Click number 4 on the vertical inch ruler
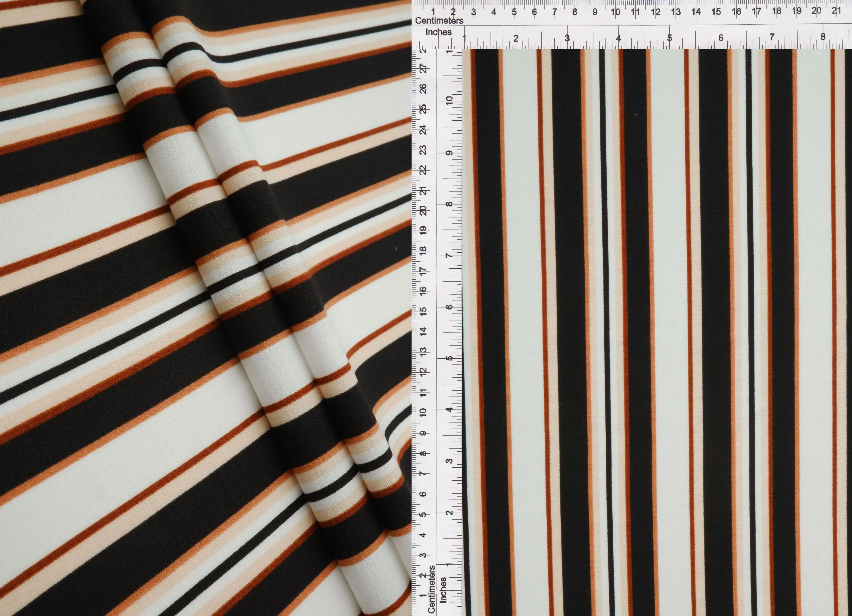This screenshot has width=852, height=616. (449, 410)
